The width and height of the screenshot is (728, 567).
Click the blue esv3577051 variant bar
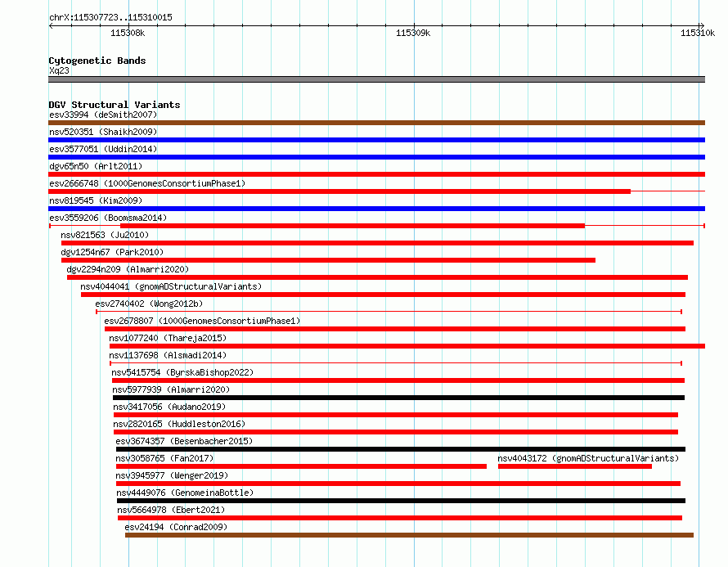pyautogui.click(x=376, y=157)
